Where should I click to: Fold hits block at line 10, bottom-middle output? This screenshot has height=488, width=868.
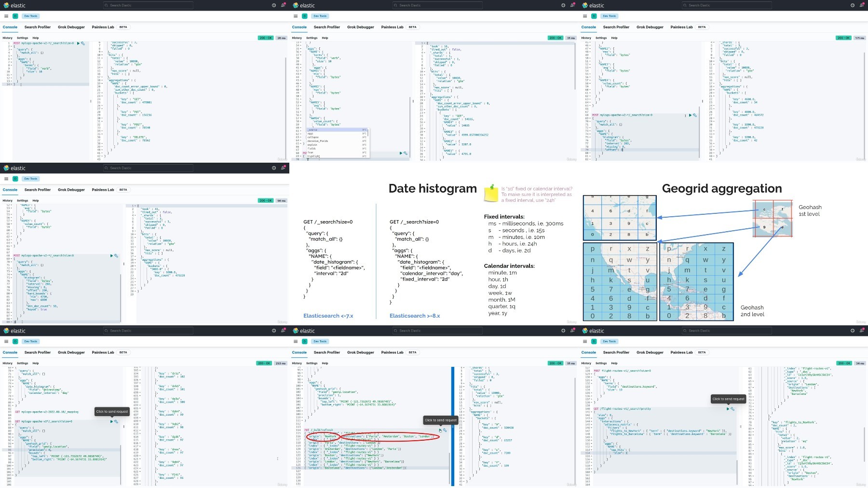click(464, 387)
